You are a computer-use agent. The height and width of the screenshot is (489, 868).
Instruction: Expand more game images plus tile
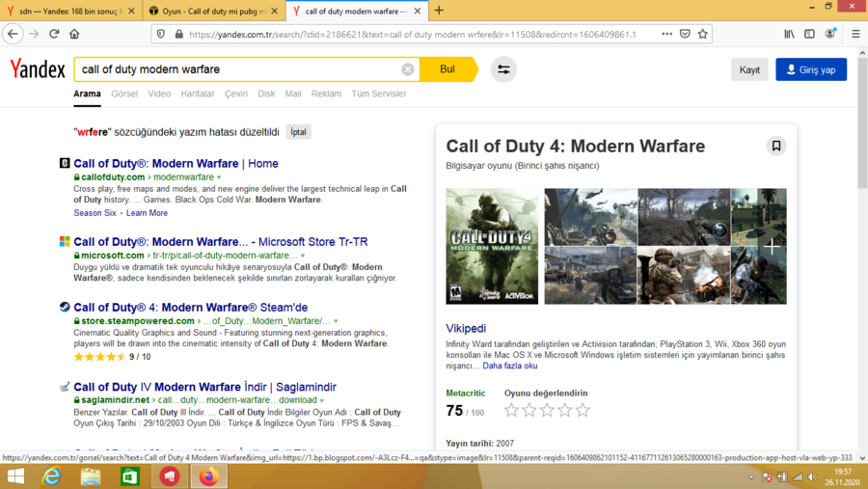(772, 247)
